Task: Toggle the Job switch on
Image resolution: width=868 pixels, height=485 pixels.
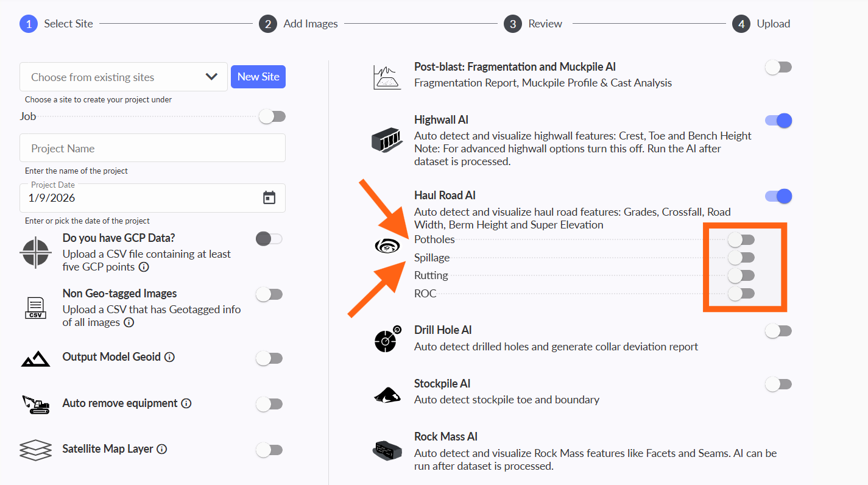Action: (x=272, y=116)
